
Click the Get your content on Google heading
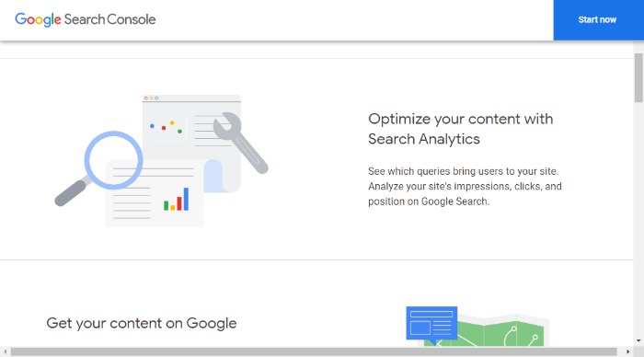click(142, 323)
